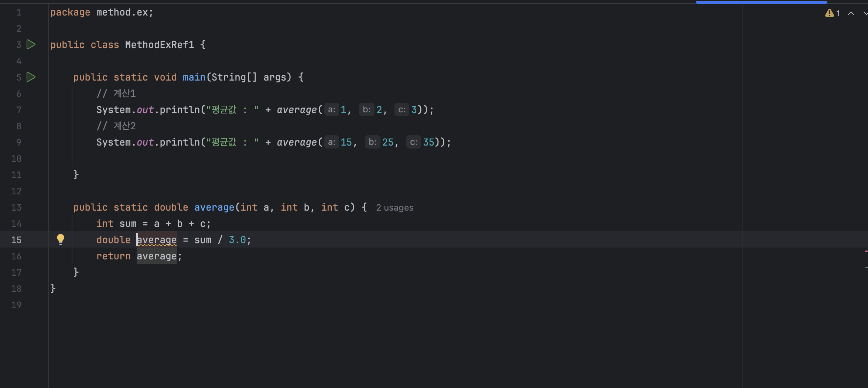Viewport: 868px width, 388px height.
Task: Click parameter hint 'b:' before value 25
Action: pos(373,142)
